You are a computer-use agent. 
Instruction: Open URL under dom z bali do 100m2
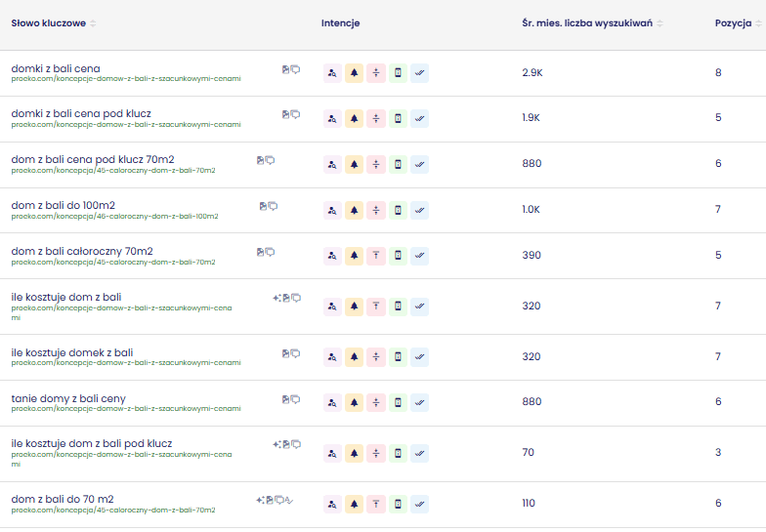click(x=115, y=217)
